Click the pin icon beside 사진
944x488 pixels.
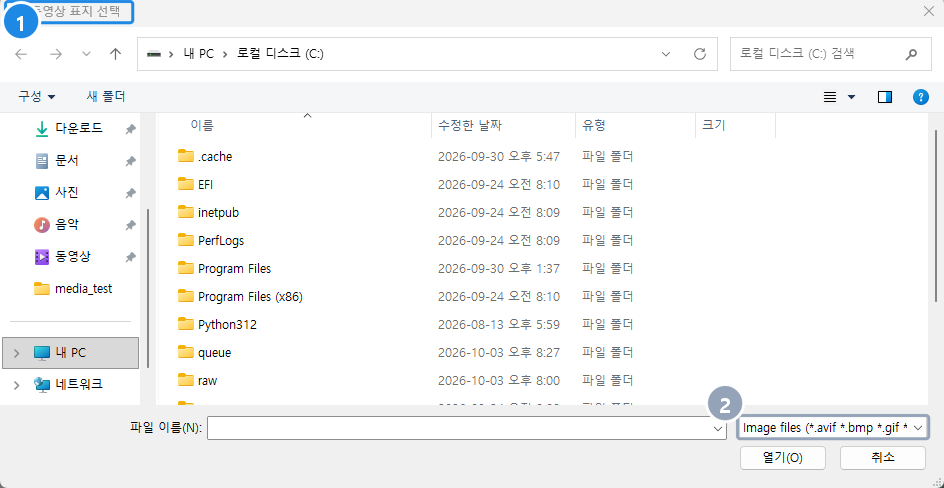coord(130,194)
